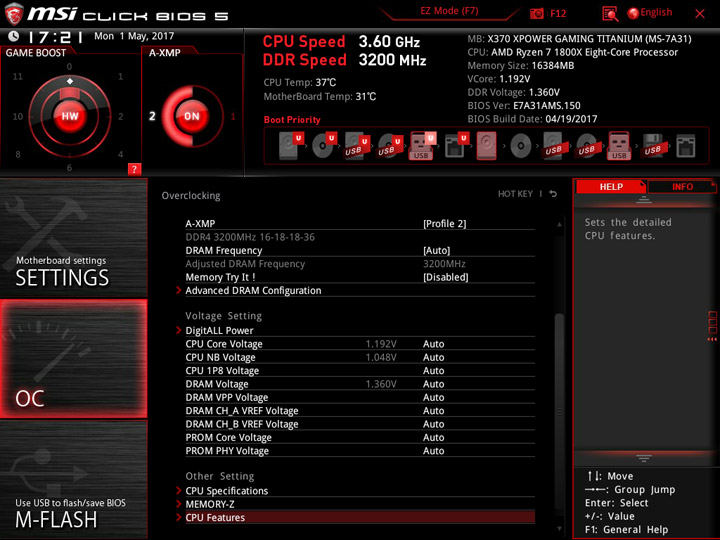The width and height of the screenshot is (720, 540).
Task: Open the OC overclocking section
Action: pyautogui.click(x=73, y=359)
